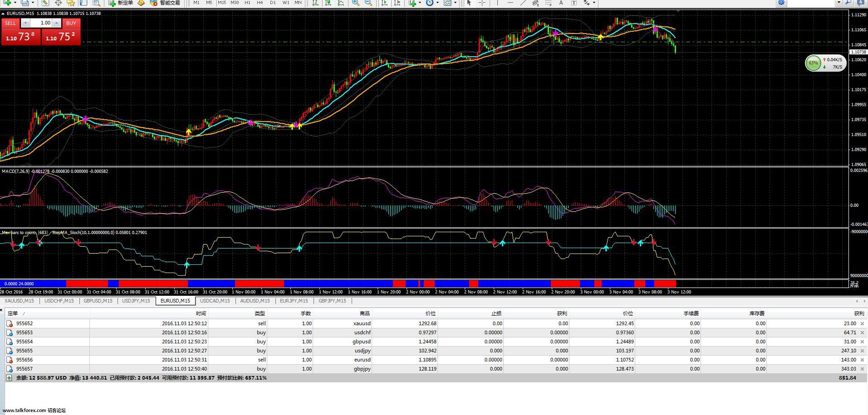Open the Navigator star folder icon
This screenshot has width=868, height=415.
coord(71,2)
